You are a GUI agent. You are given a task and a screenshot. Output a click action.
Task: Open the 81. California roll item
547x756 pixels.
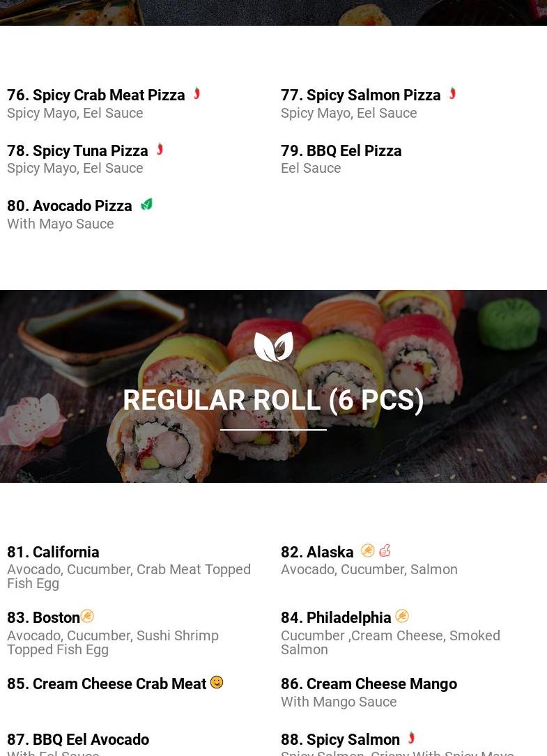coord(53,552)
